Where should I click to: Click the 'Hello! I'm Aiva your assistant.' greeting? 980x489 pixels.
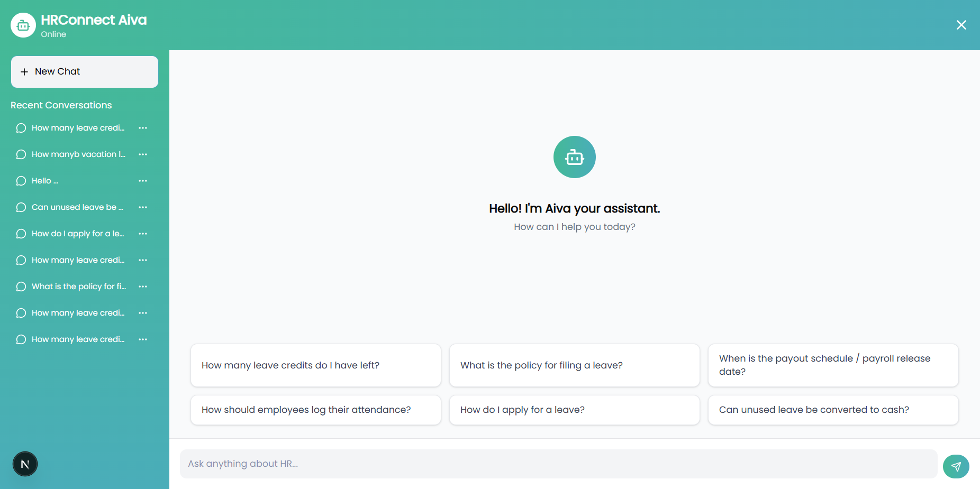tap(575, 209)
